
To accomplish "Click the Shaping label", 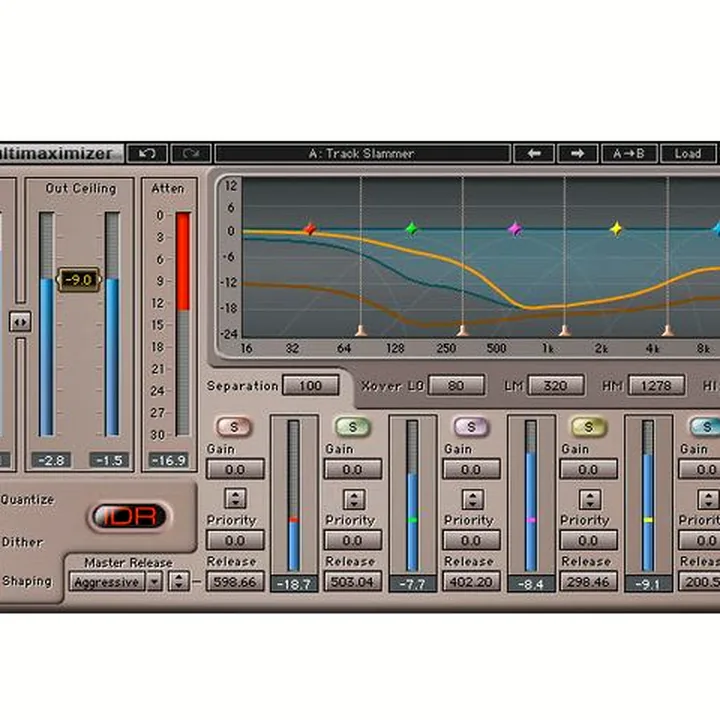I will 27,581.
